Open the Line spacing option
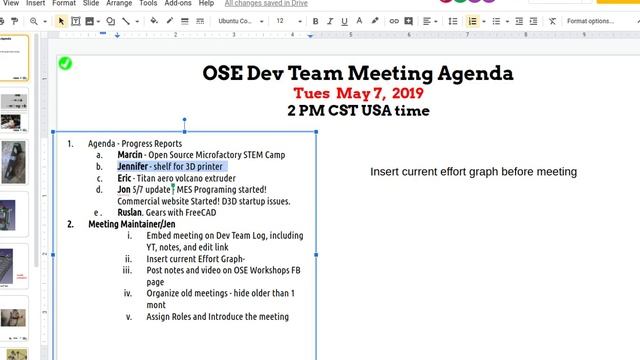 pyautogui.click(x=453, y=21)
